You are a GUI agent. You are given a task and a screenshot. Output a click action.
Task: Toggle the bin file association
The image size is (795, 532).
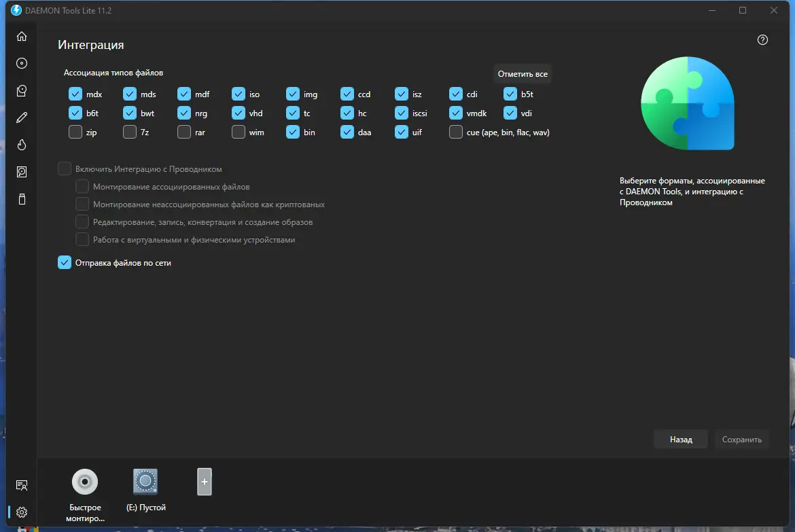click(293, 132)
